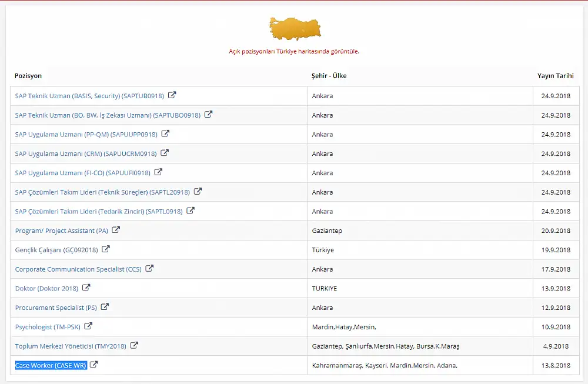Open SAP Teknik Uzman (BO, BW, İş Zekası Uzmanı) link
The image size is (588, 384).
(x=108, y=115)
